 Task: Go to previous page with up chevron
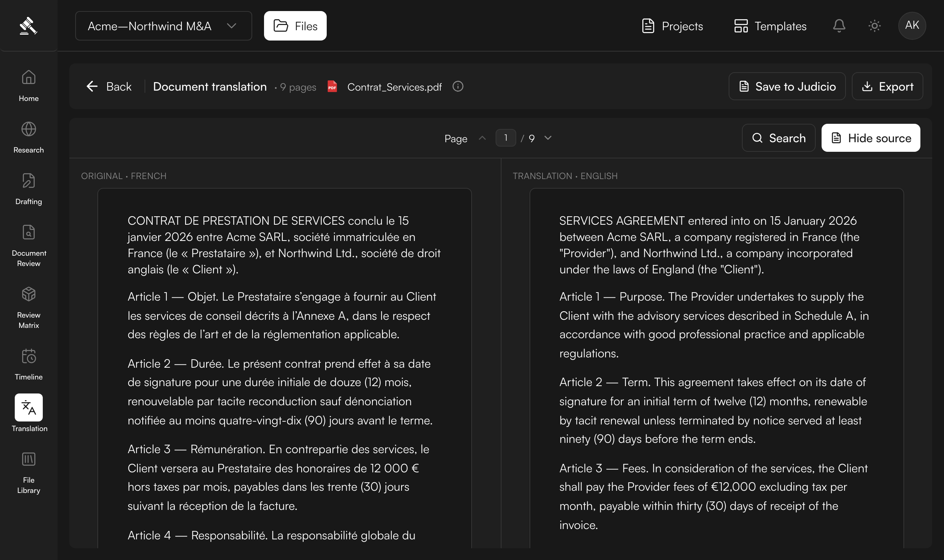[x=482, y=138]
